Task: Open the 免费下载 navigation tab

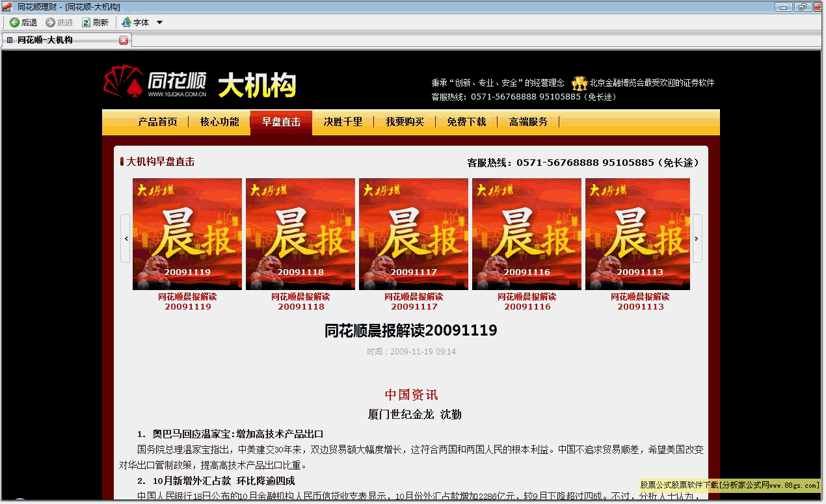Action: [x=466, y=122]
